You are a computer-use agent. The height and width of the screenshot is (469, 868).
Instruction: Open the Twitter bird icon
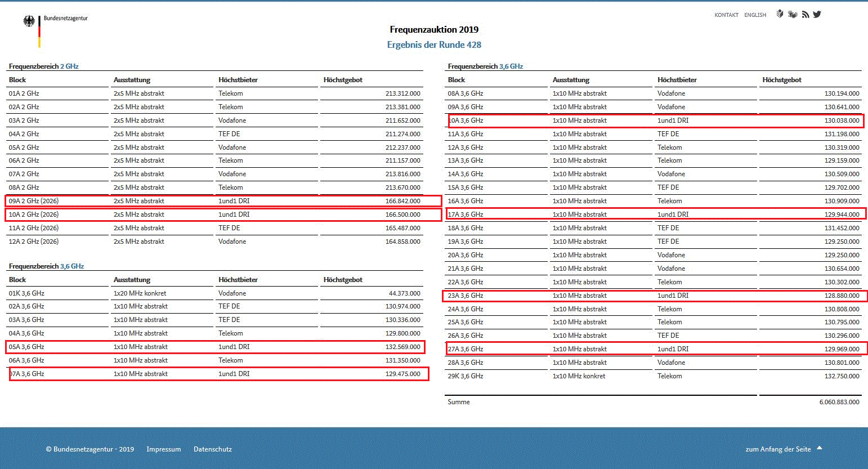817,14
